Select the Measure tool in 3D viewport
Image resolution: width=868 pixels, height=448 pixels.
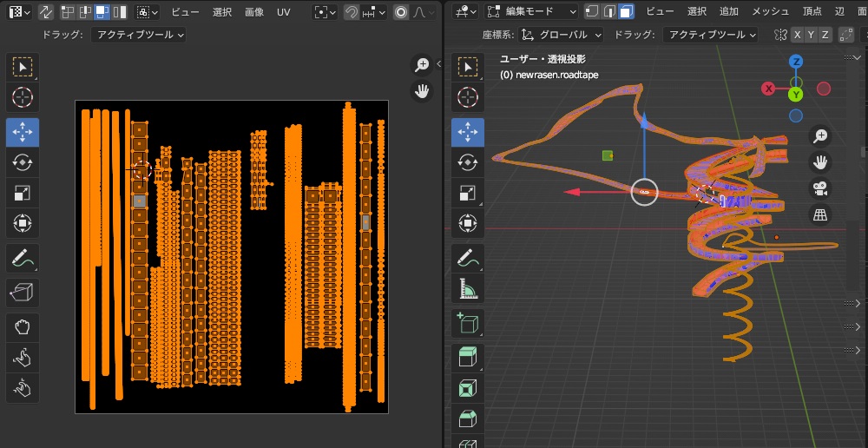468,288
